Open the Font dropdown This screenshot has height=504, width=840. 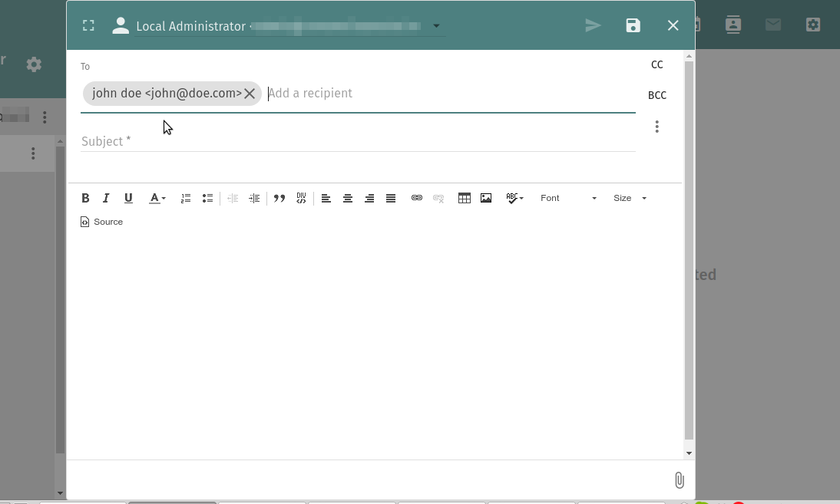coord(567,198)
